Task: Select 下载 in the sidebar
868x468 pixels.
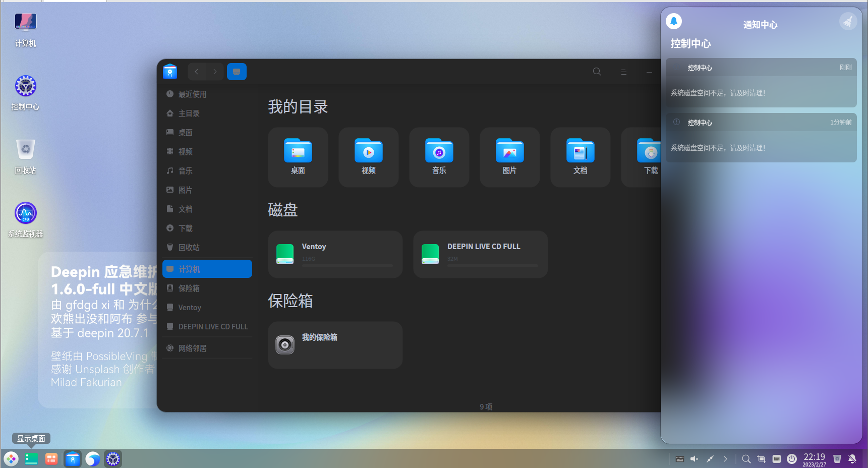Action: pos(207,228)
